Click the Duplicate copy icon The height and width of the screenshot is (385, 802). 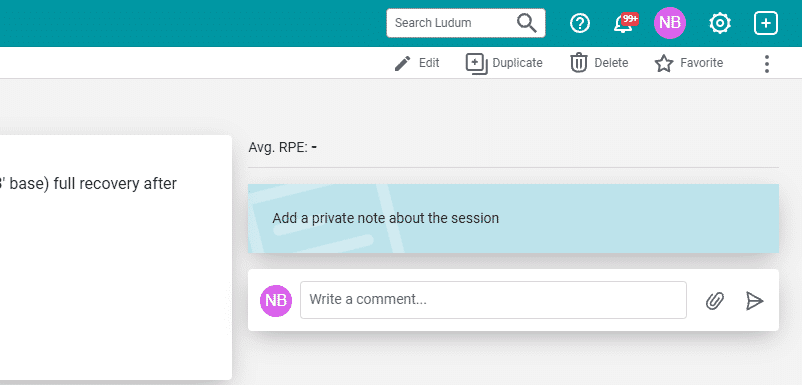tap(476, 63)
